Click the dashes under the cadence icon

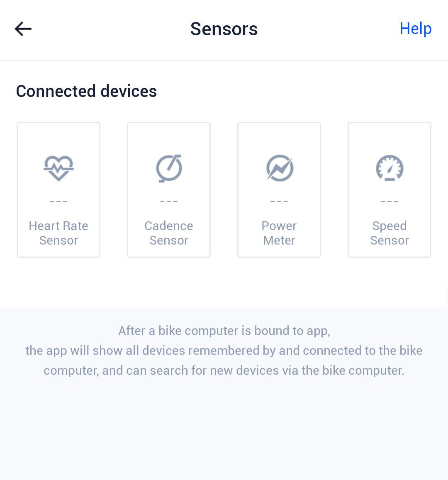coord(169,202)
